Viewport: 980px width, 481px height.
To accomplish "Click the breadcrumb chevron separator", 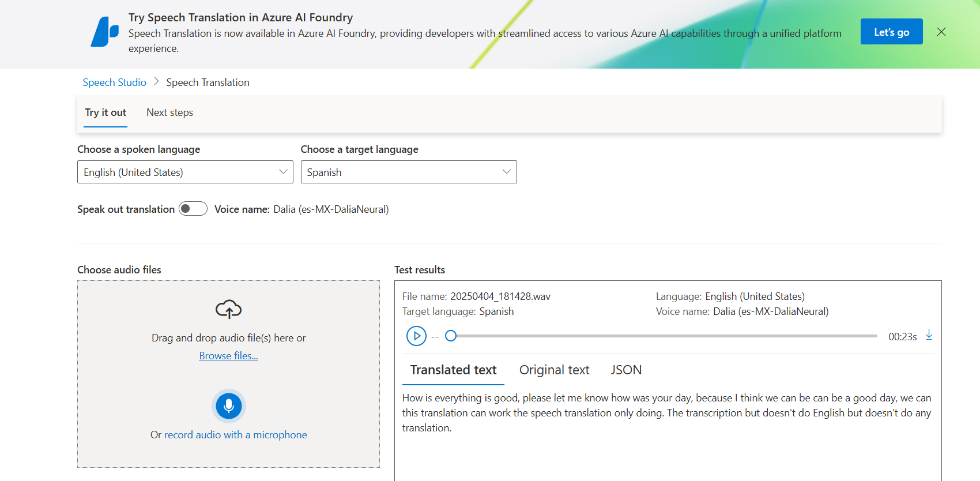I will pos(156,82).
